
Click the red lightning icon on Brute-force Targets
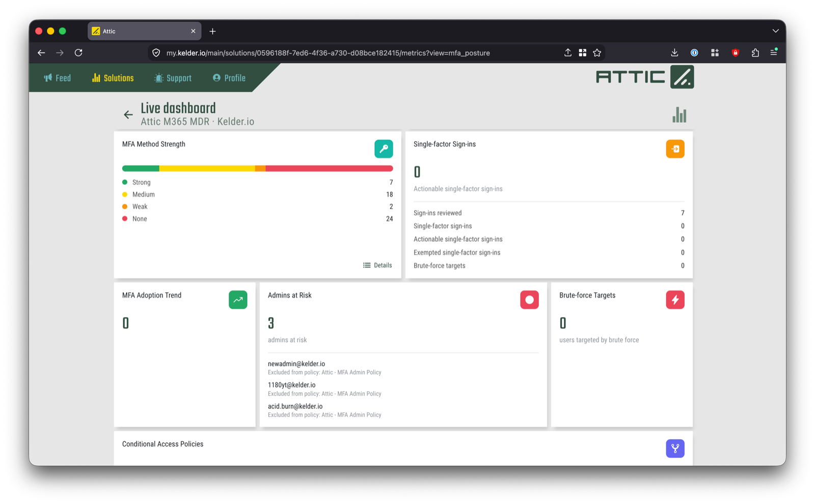675,300
